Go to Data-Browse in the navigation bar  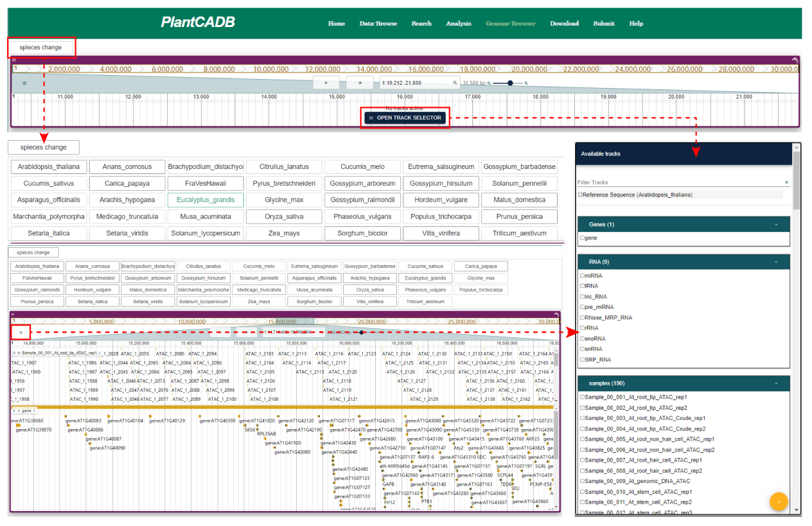coord(378,24)
